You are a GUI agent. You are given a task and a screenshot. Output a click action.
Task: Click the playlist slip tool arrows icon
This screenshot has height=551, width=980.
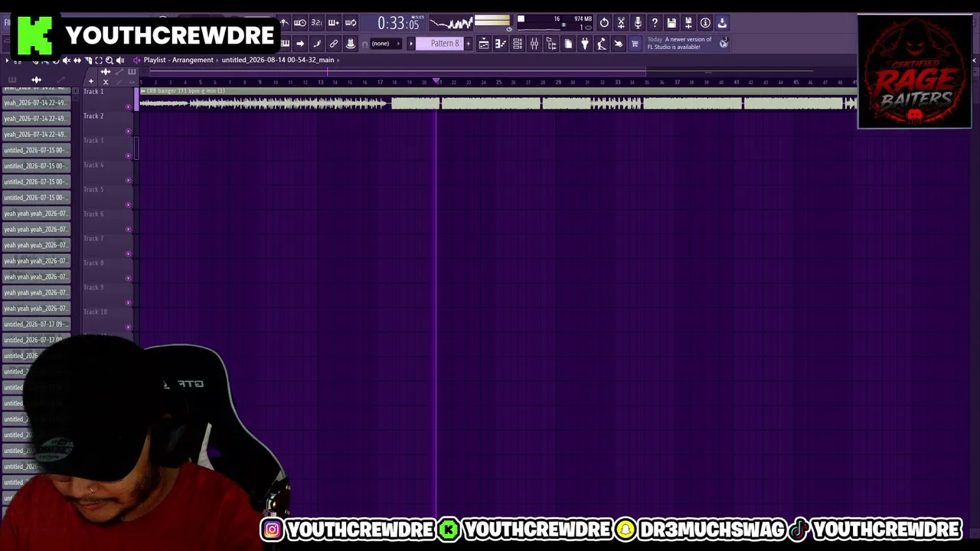(77, 60)
